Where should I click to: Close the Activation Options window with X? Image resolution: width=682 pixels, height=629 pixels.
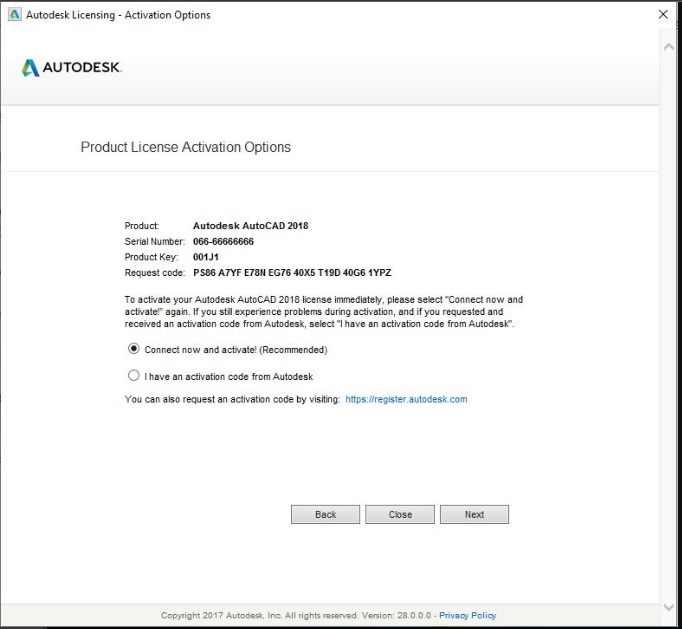pos(663,15)
